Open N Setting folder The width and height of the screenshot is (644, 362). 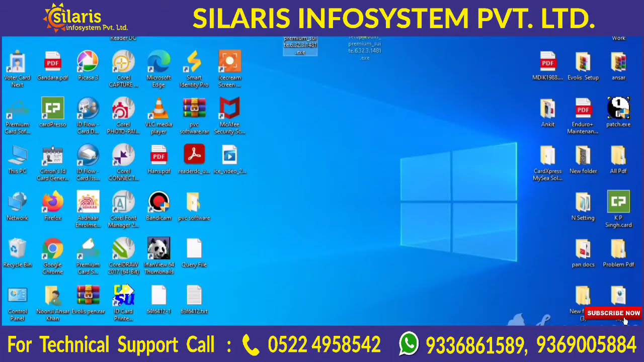coord(583,206)
